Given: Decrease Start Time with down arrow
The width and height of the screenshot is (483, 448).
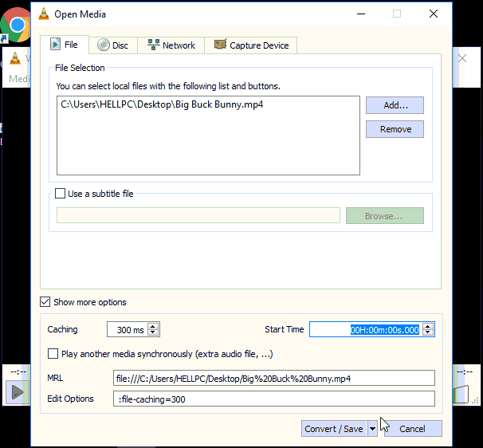Looking at the screenshot, I should point(428,332).
